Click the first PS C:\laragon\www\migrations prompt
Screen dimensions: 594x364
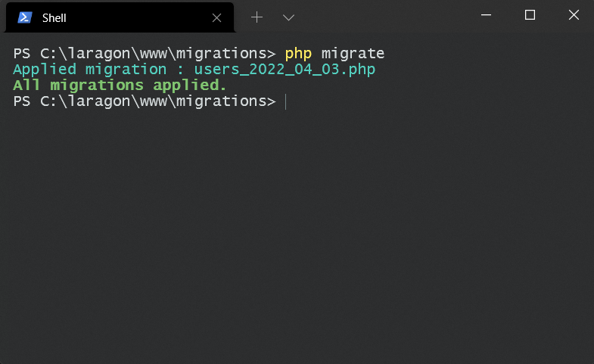145,54
